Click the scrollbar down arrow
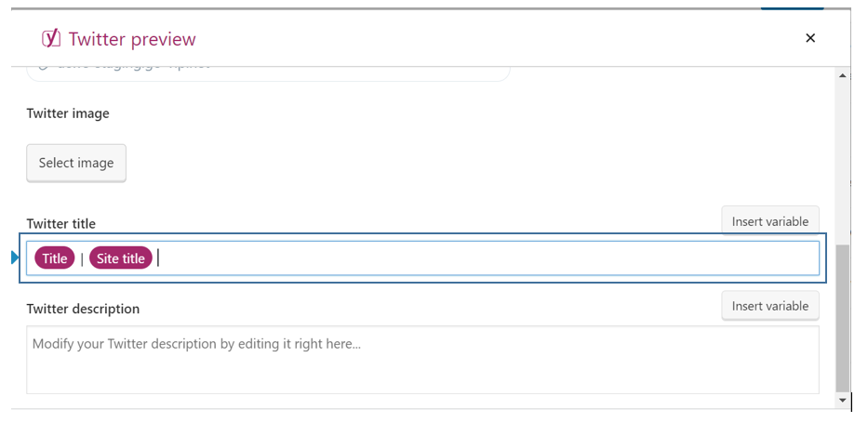 pyautogui.click(x=843, y=401)
